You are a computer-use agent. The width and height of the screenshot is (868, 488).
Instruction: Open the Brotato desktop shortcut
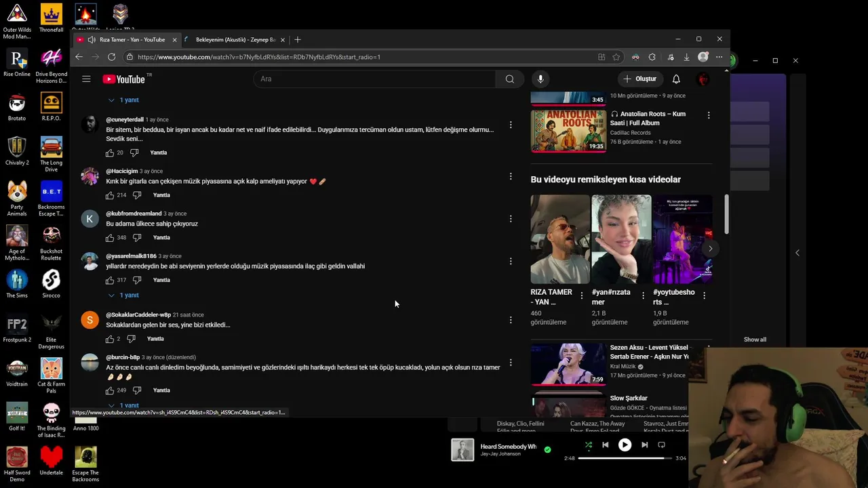[17, 106]
